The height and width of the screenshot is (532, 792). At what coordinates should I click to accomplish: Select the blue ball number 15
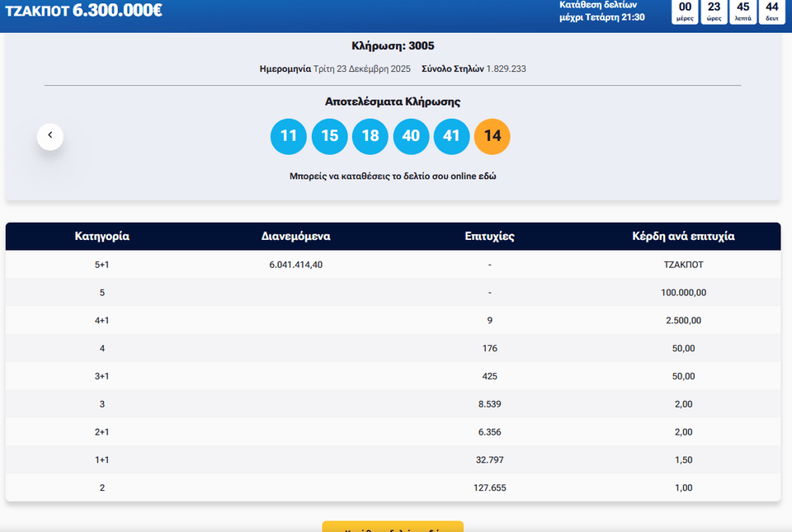329,136
